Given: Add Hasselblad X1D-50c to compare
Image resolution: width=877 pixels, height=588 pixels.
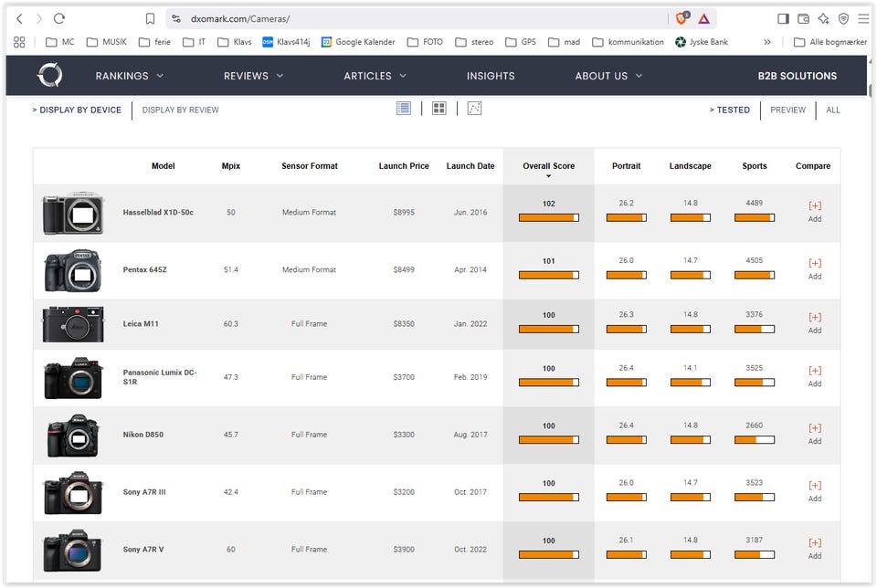Looking at the screenshot, I should click(815, 212).
